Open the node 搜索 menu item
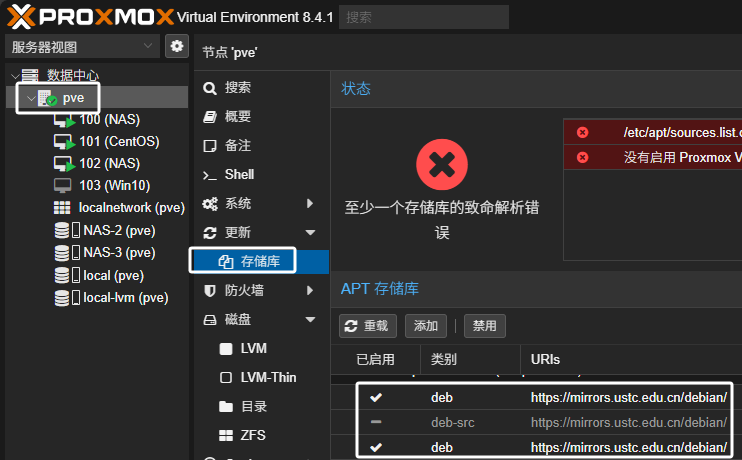742x460 pixels. coord(238,88)
